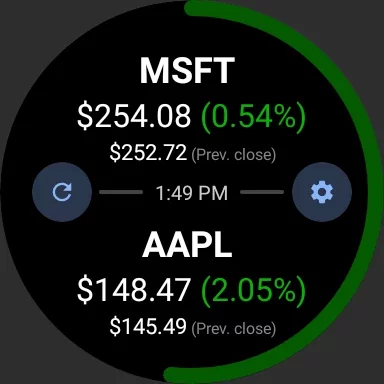This screenshot has height=384, width=384.
Task: Select the MSFT ticker heading
Action: tap(187, 71)
